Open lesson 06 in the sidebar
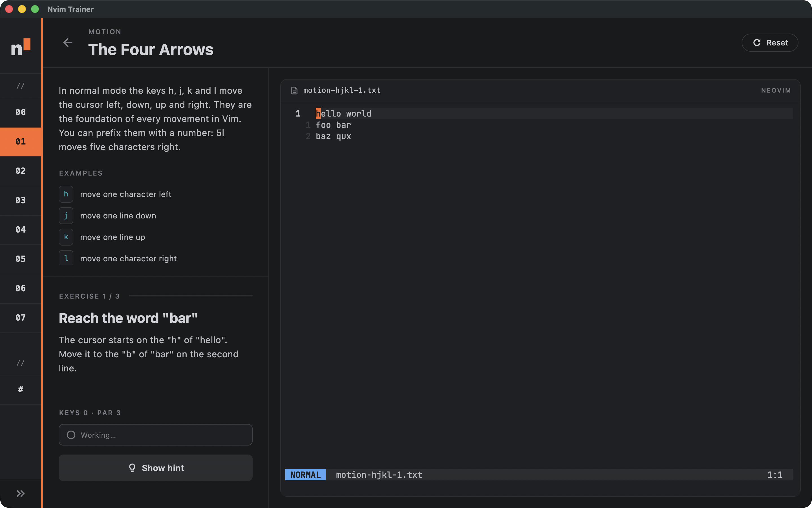The width and height of the screenshot is (812, 508). [21, 288]
